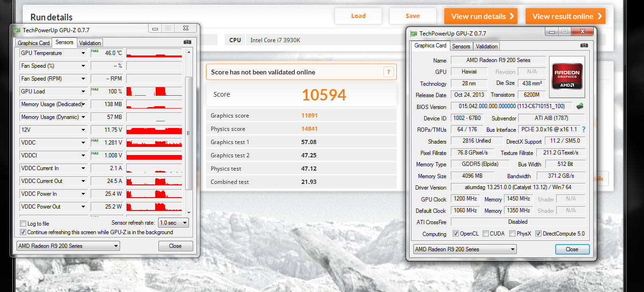Screen dimensions: 644x292
Task: Click the MAX indicator on the GPU Load value
Action: 95,90
